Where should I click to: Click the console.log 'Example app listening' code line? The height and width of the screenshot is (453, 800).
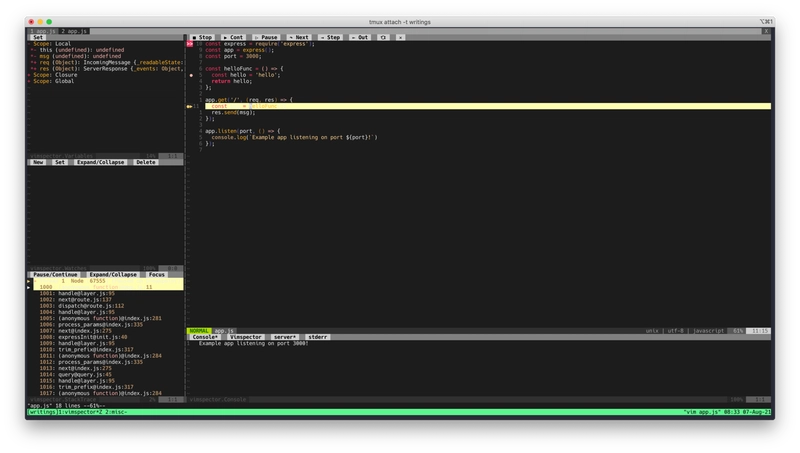point(294,137)
